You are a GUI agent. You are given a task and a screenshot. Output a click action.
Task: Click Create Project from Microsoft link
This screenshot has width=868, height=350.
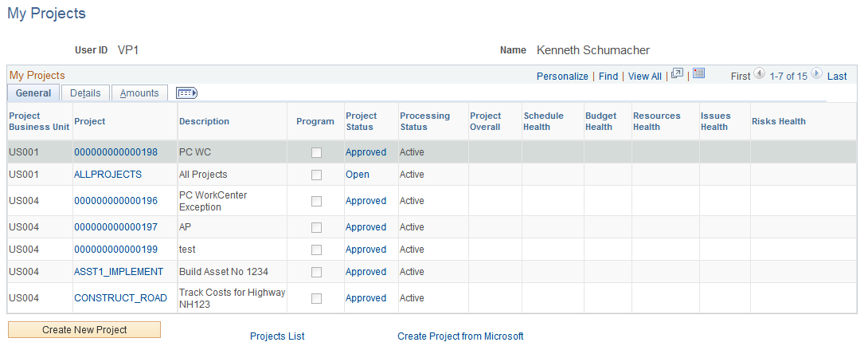click(460, 336)
